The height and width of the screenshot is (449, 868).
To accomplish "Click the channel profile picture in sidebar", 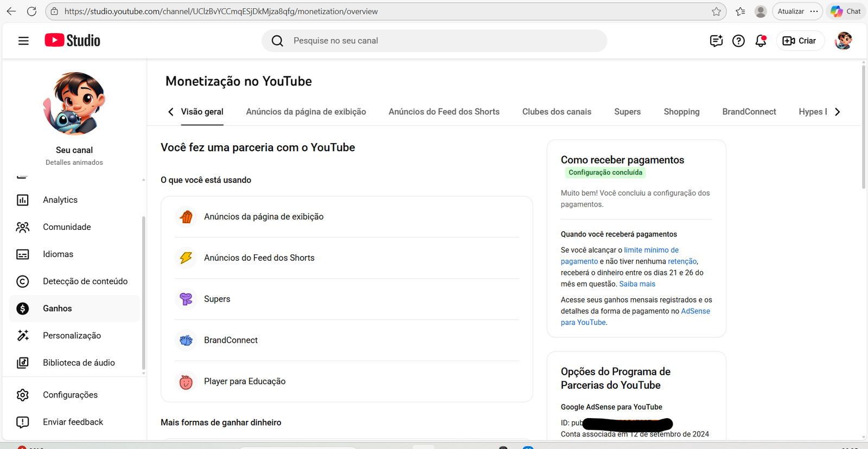I will pyautogui.click(x=74, y=104).
